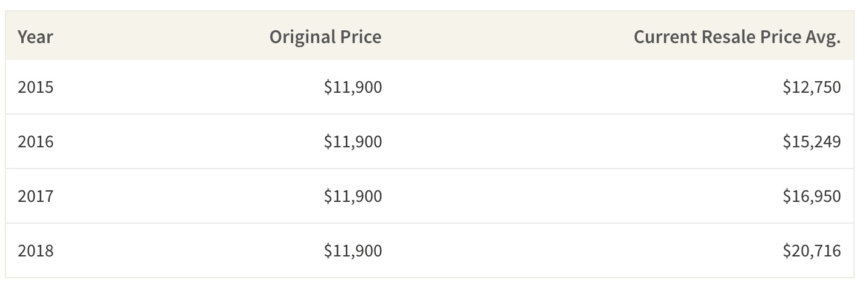Click the $12,750 resale price value
Image resolution: width=868 pixels, height=291 pixels.
coord(812,87)
